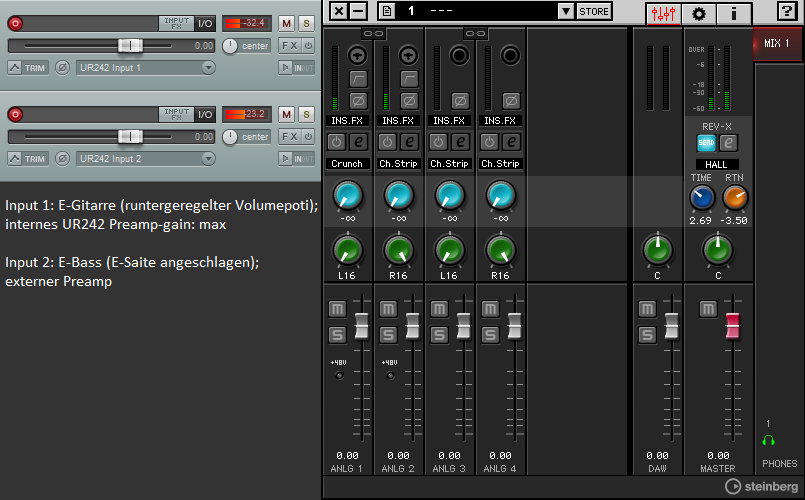Open INS.FX selector on ANLG 1
The width and height of the screenshot is (805, 500).
tap(347, 121)
